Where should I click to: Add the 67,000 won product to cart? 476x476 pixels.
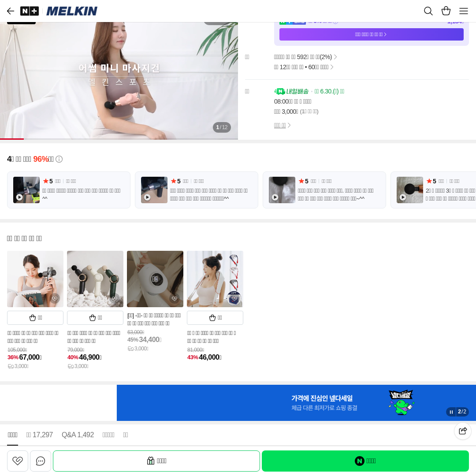coord(35,318)
